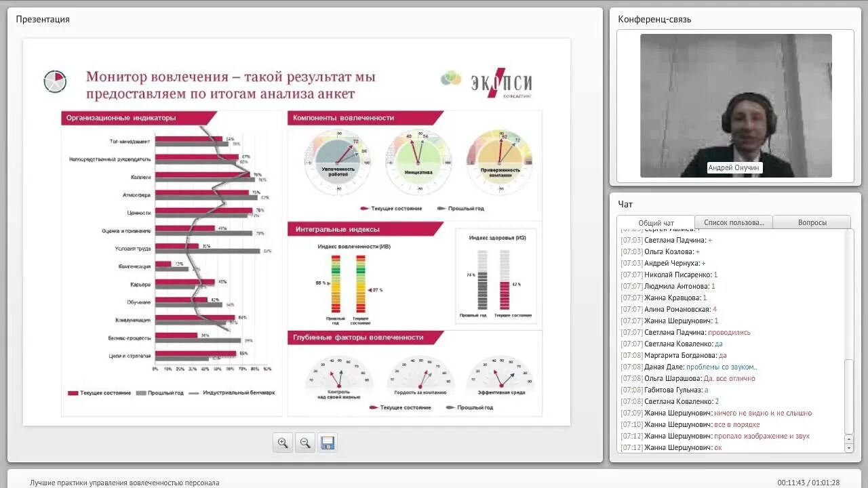Select Ольга Козлова's chat message
Viewport: 868px width, 488px height.
[660, 251]
